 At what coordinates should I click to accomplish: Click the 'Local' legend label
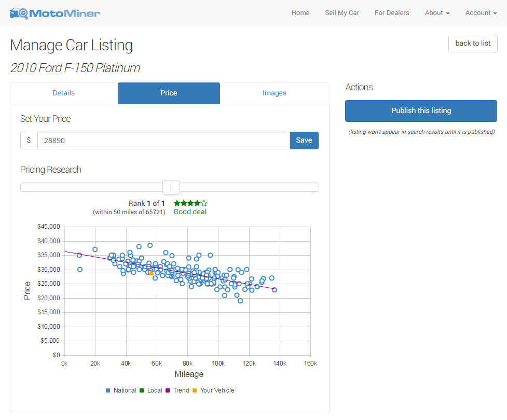click(x=155, y=390)
